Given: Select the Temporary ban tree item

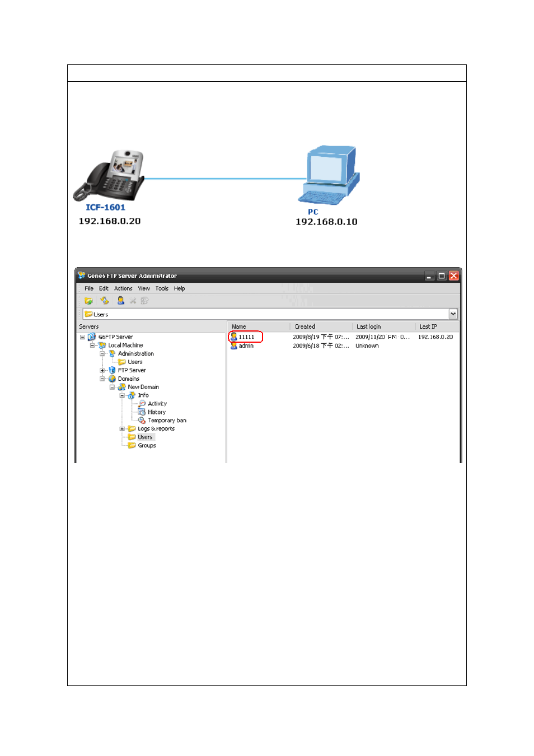Looking at the screenshot, I should (167, 421).
